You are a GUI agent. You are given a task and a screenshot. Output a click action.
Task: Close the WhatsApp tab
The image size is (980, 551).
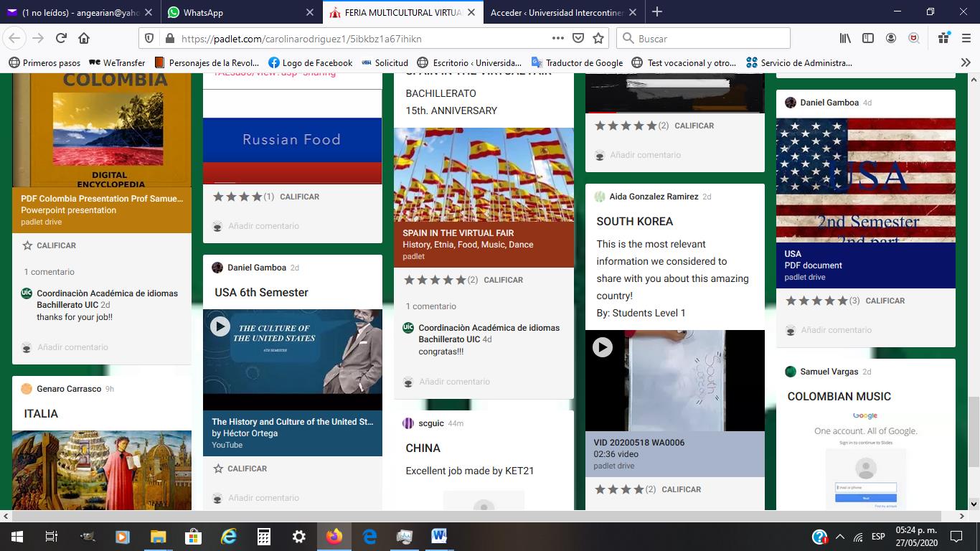point(310,12)
